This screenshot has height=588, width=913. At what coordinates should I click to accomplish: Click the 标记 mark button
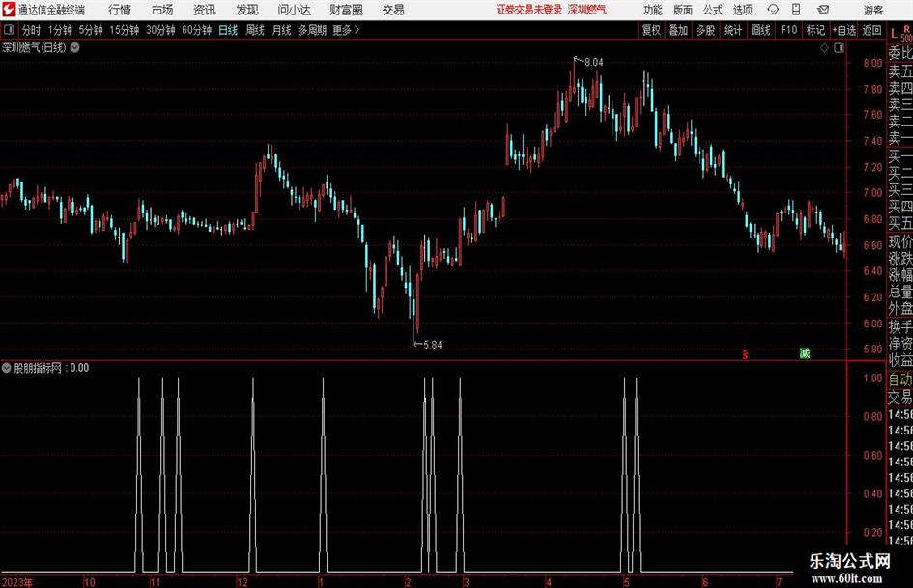pos(815,30)
